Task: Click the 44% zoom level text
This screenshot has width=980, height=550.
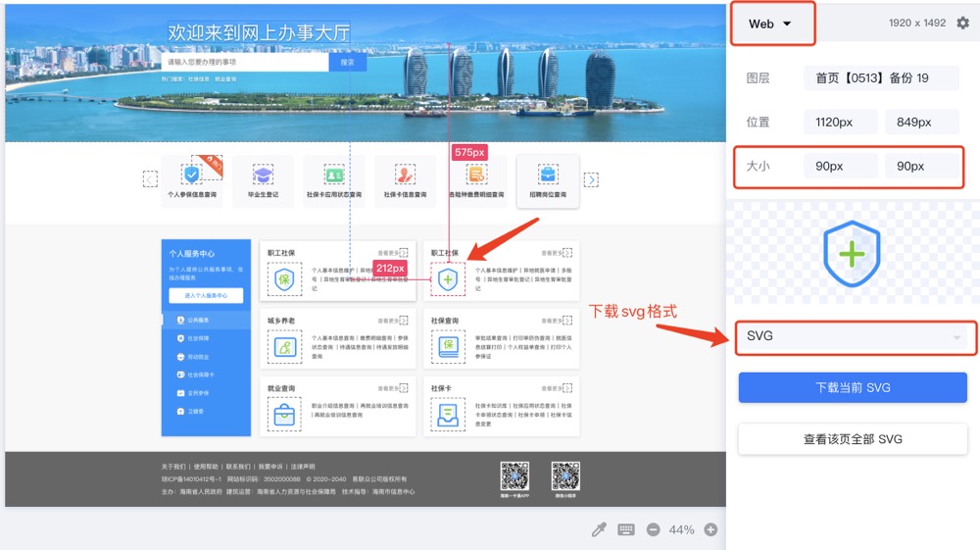Action: point(682,530)
